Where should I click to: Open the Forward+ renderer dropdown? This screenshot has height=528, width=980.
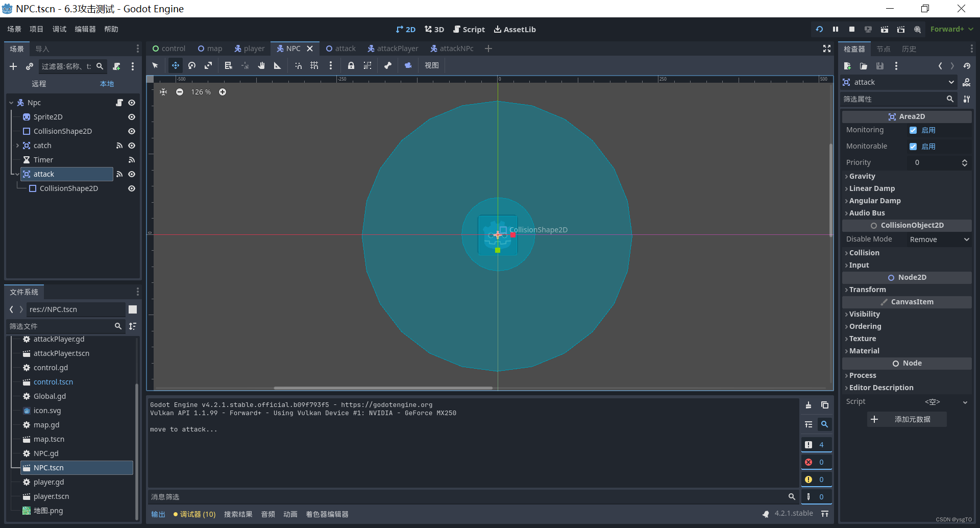coord(951,29)
